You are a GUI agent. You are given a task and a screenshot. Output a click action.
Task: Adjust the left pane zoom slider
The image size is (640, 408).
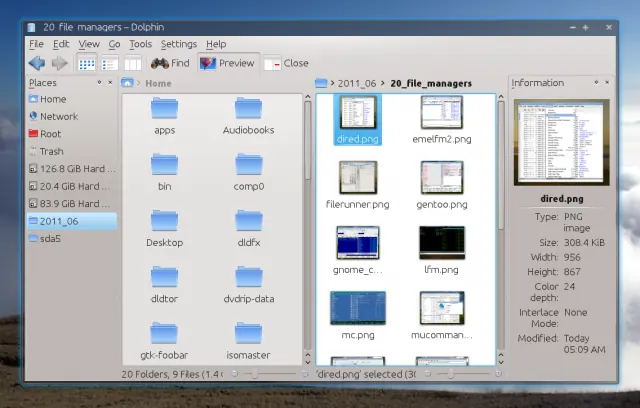[270, 374]
